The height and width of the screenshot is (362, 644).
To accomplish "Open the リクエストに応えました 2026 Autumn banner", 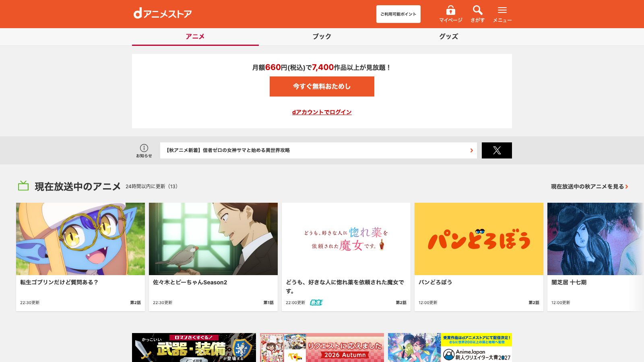I will [x=322, y=348].
